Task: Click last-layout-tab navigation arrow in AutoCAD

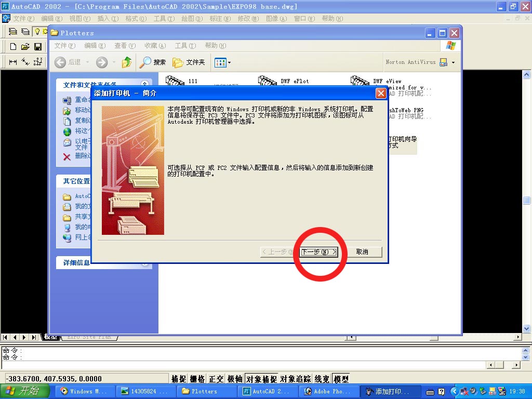Action: pyautogui.click(x=34, y=337)
